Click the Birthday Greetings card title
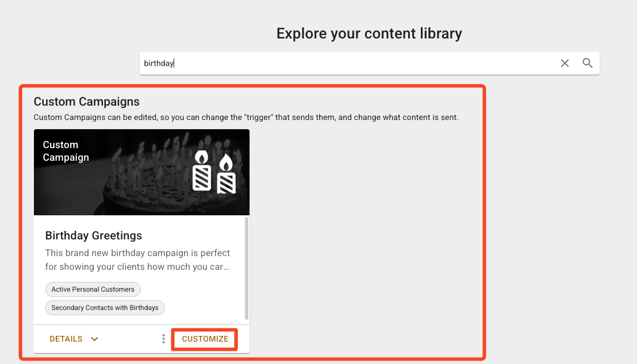 (x=94, y=235)
